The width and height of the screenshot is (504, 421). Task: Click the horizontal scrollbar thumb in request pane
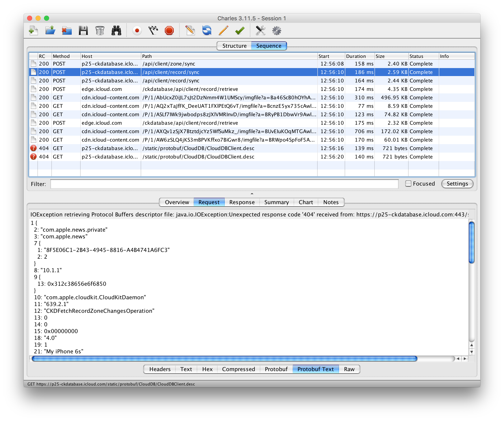(224, 358)
